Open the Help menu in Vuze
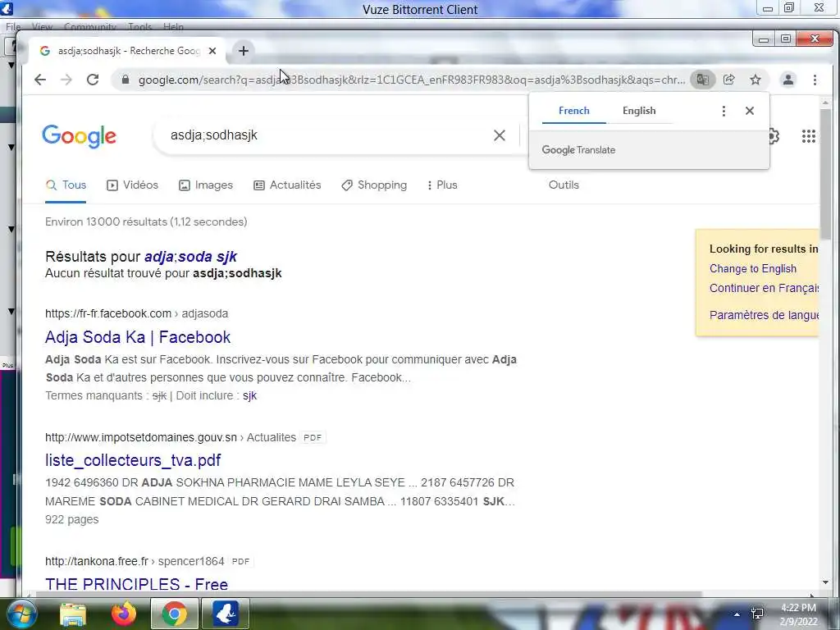840x630 pixels. tap(173, 27)
